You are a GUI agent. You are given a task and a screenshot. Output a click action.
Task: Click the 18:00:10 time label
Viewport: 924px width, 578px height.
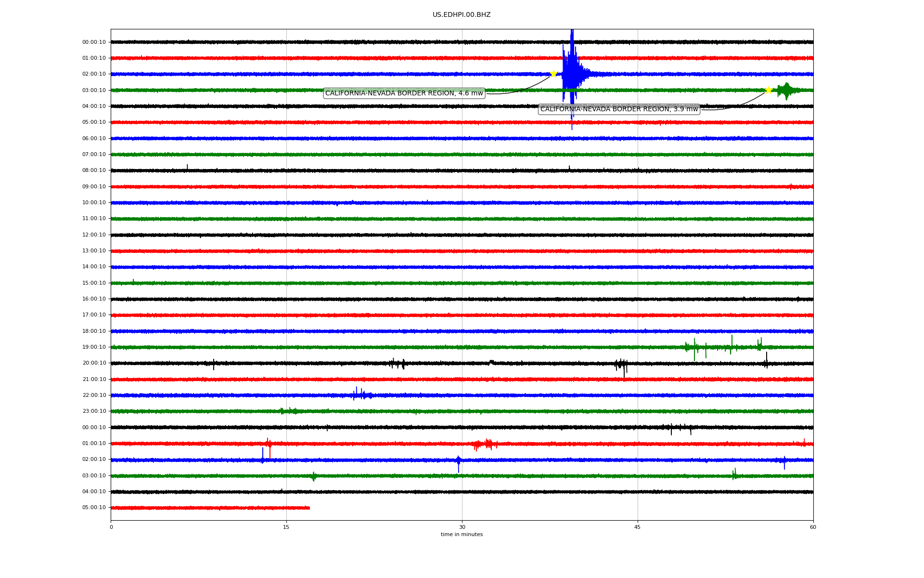coord(94,331)
